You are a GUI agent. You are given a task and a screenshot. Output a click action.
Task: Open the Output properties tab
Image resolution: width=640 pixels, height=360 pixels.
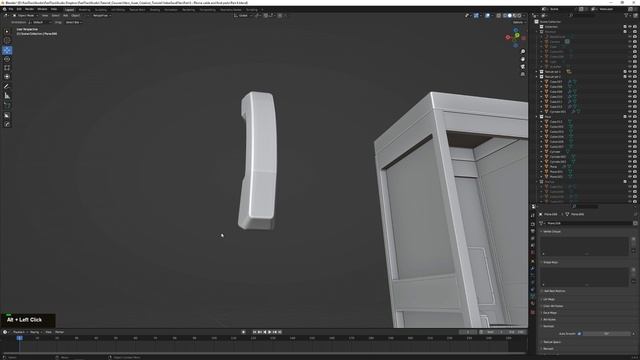(533, 231)
